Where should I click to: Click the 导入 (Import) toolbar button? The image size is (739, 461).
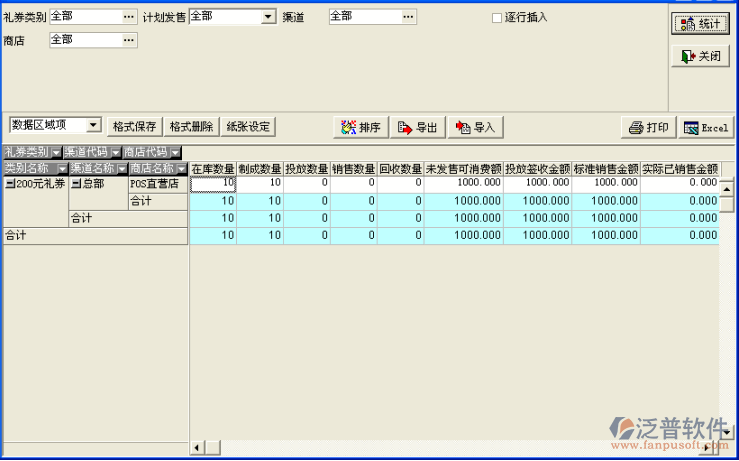(x=475, y=127)
